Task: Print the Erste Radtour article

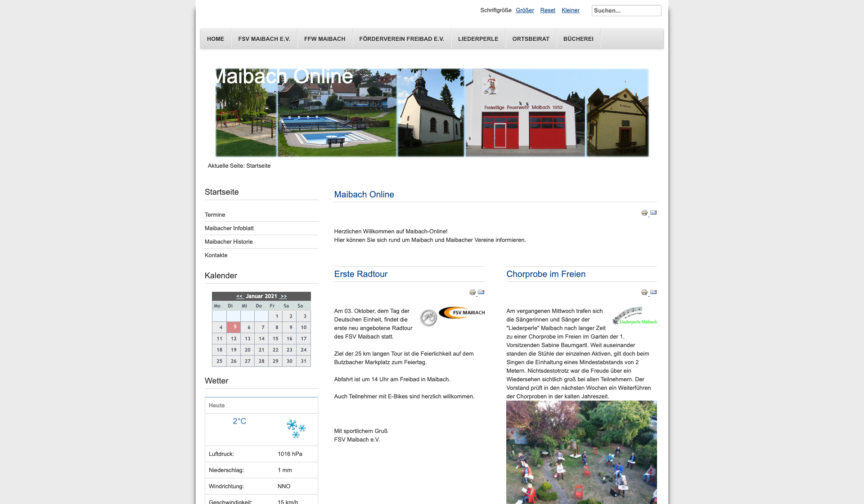Action: 472,292
